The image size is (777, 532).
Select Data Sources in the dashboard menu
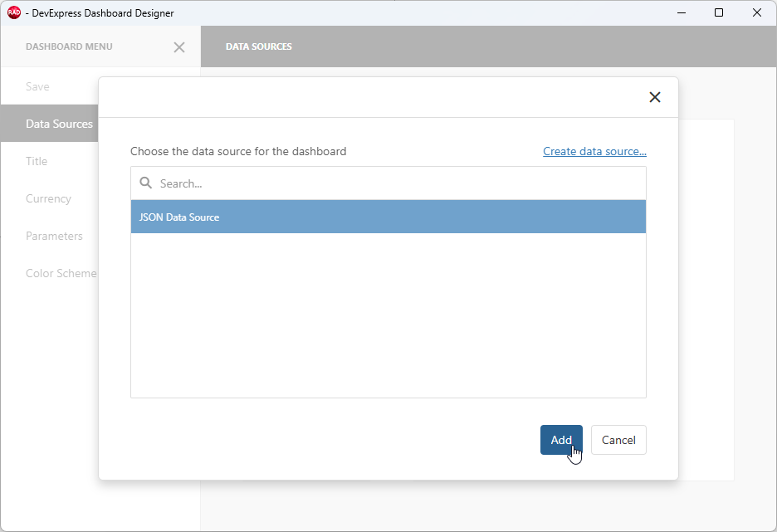59,123
